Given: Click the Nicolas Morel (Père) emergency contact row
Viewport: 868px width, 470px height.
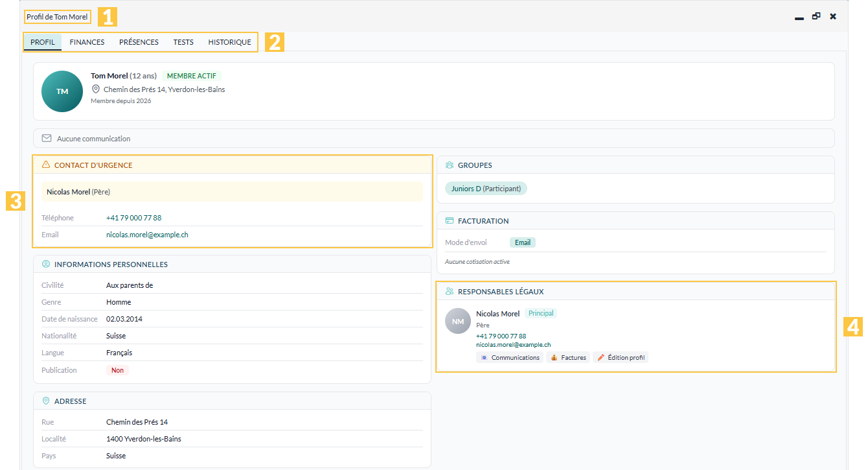Looking at the screenshot, I should [x=232, y=192].
